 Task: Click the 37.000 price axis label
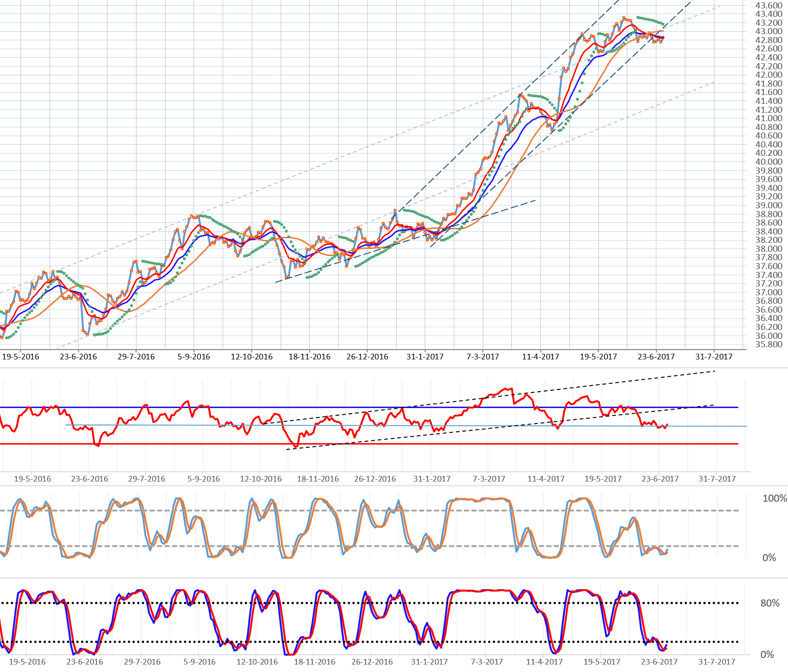(x=769, y=292)
